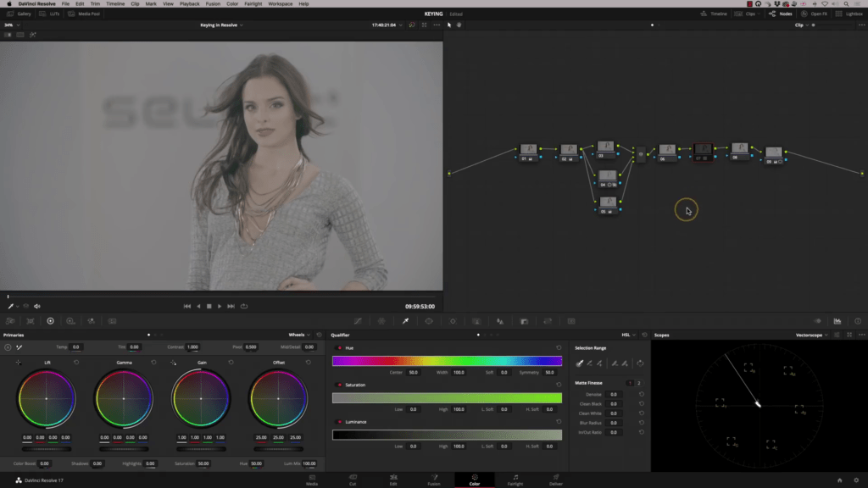Open the Playback menu in menu bar

point(189,4)
